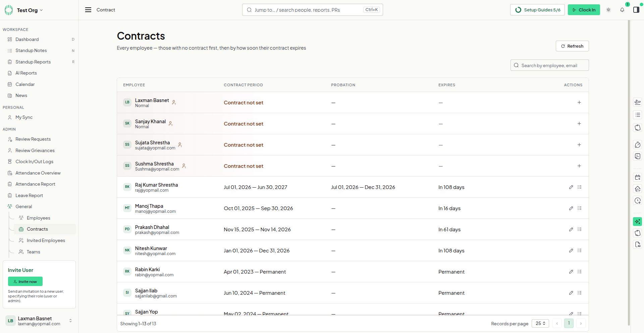The height and width of the screenshot is (333, 644).
Task: Click the Clock In button
Action: point(584,10)
